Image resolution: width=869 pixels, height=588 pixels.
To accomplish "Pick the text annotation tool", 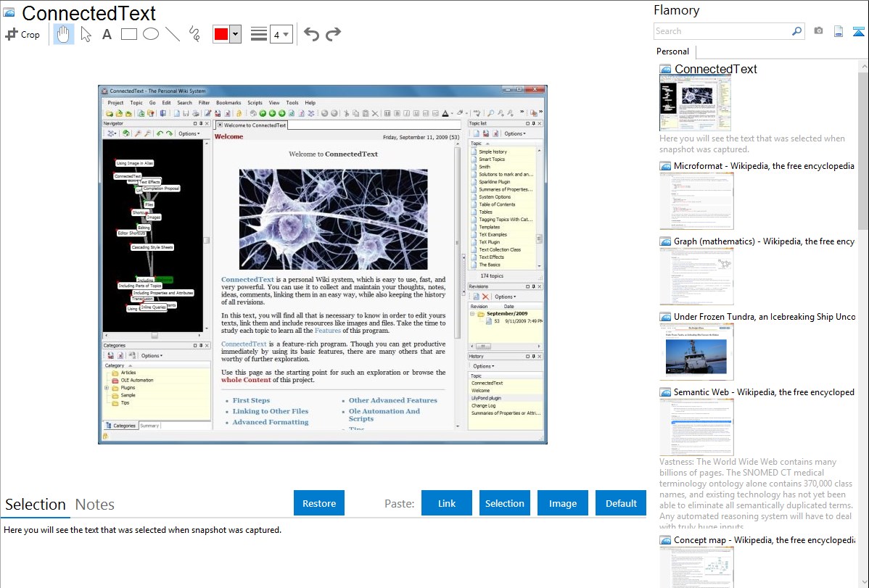I will [x=107, y=34].
